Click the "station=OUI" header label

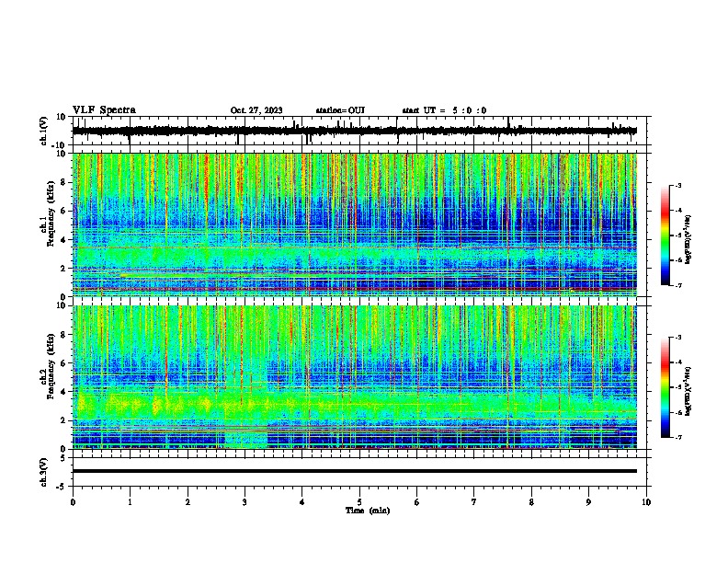(340, 110)
